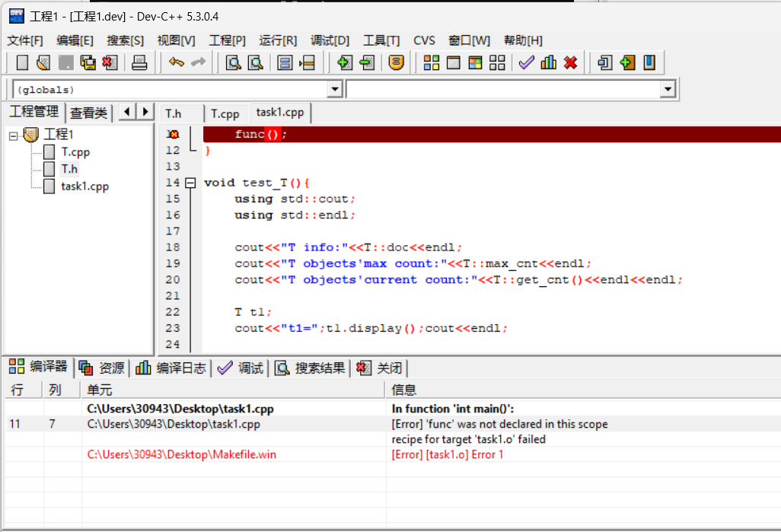Open the 资源 bottom tab
Viewport: 781px width, 532px height.
[101, 368]
